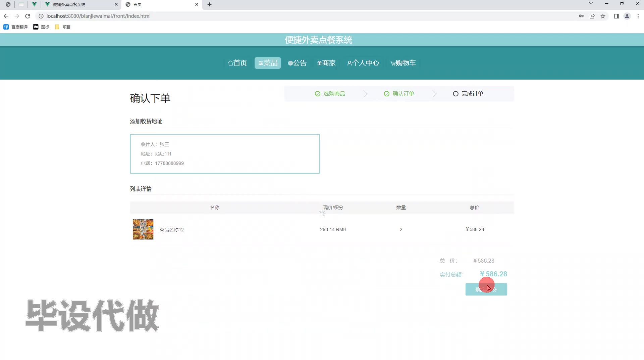Viewport: 644px width, 360px height.
Task: Go back to previous page
Action: point(6,16)
